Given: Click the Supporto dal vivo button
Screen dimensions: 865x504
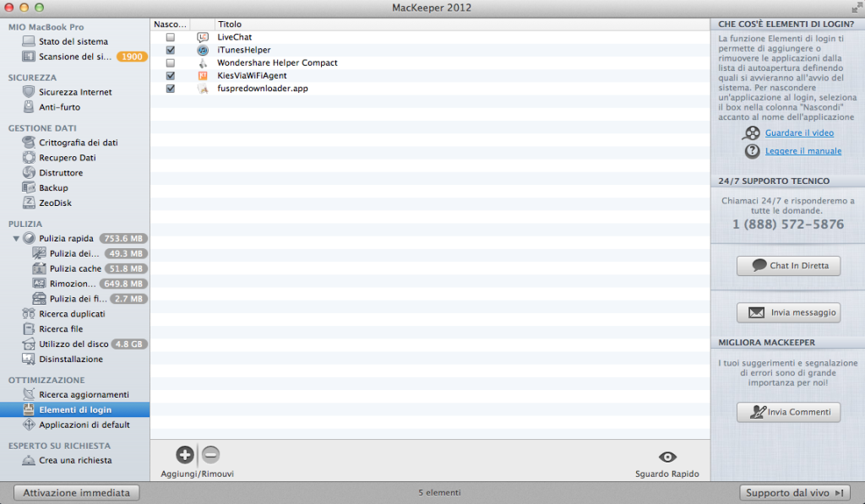Looking at the screenshot, I should click(x=794, y=492).
